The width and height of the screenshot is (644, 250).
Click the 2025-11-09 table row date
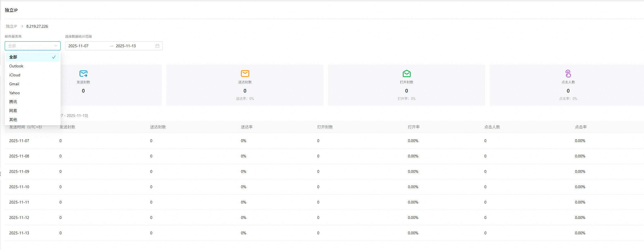click(x=19, y=171)
